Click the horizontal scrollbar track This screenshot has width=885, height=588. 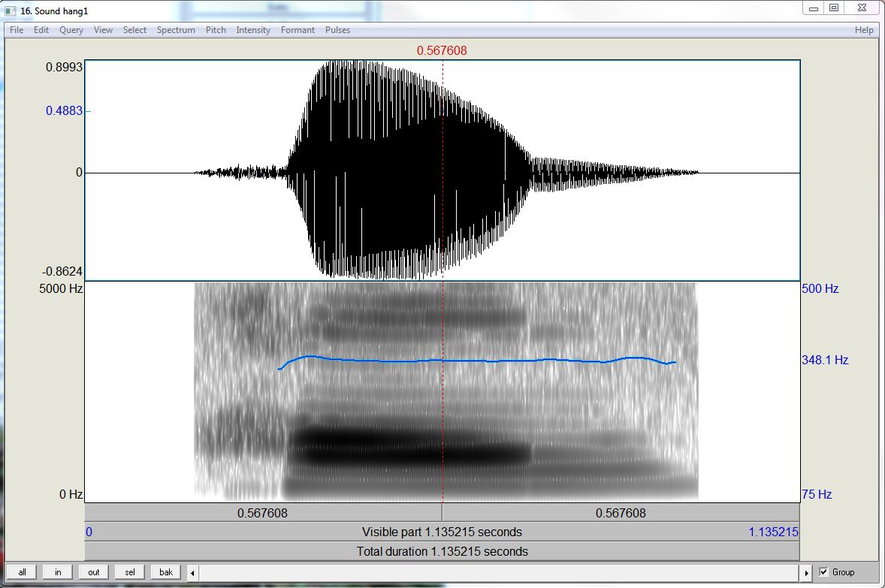point(500,573)
